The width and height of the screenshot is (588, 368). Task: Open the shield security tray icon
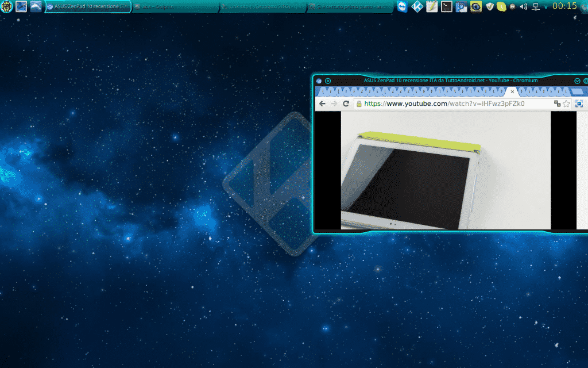(490, 6)
